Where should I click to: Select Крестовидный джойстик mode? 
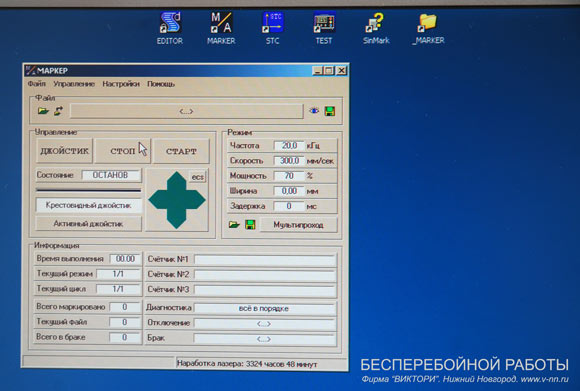click(x=88, y=205)
